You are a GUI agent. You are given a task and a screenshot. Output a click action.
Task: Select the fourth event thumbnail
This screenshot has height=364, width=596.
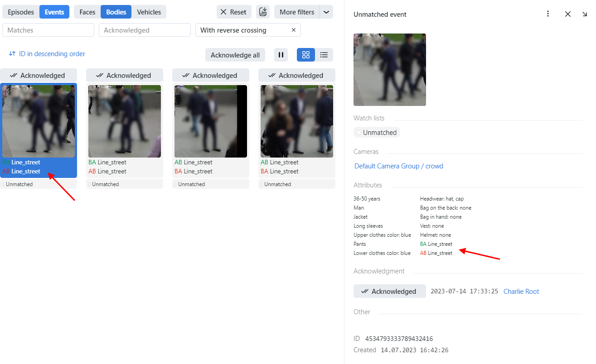tap(297, 121)
